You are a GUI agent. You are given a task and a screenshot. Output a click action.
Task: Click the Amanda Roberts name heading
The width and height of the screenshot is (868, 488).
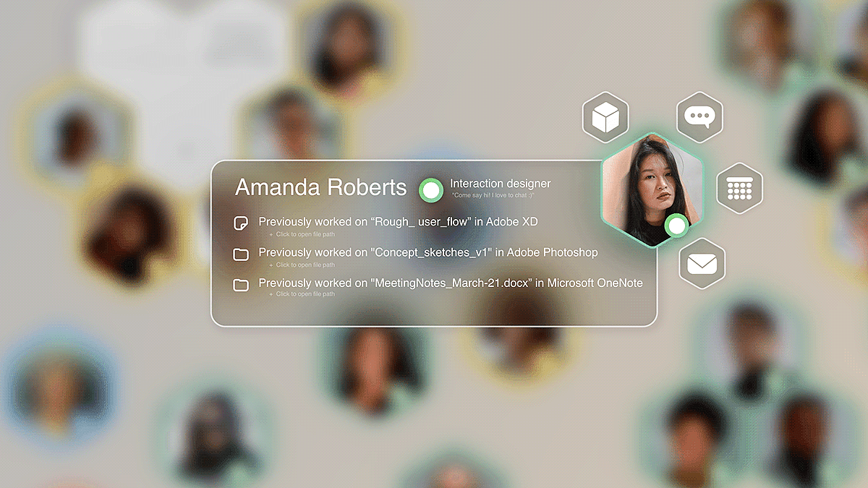321,188
